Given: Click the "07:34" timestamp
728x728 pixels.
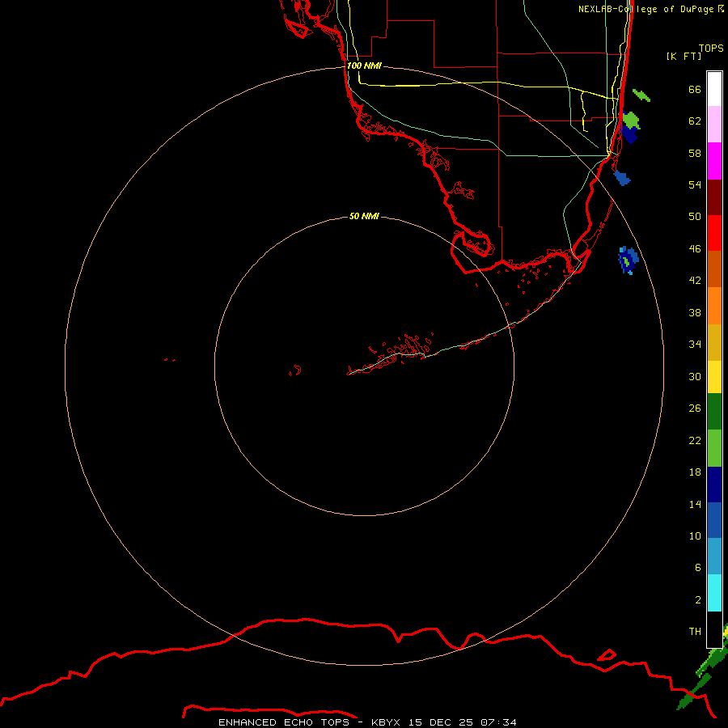Looking at the screenshot, I should point(498,722).
